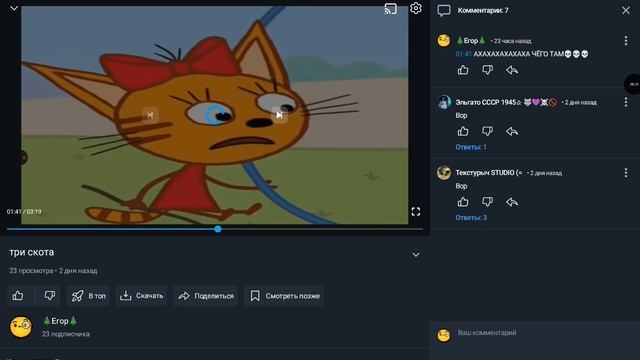
Task: Open Текстурыч STUDIO username
Action: [x=489, y=173]
